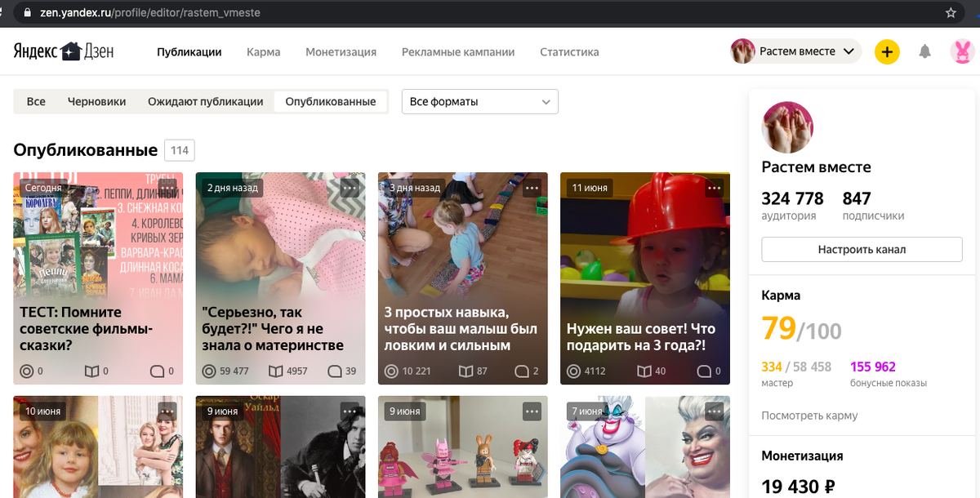
Task: Click comments icon showing 39
Action: tap(335, 371)
